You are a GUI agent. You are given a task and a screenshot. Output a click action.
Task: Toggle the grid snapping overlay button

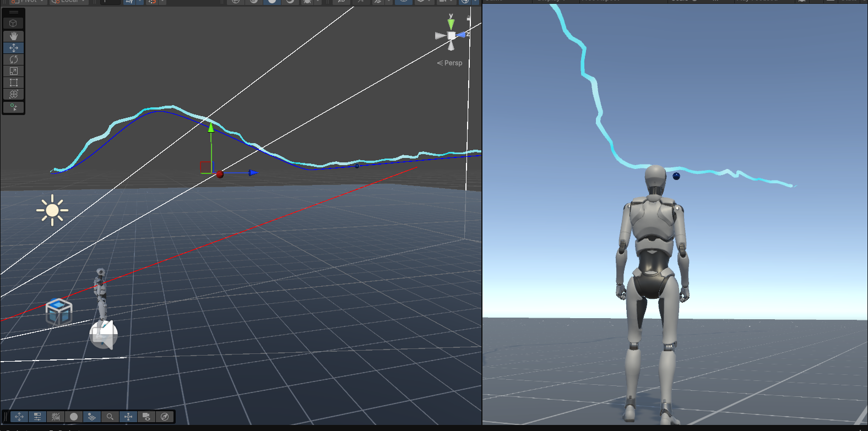click(56, 417)
